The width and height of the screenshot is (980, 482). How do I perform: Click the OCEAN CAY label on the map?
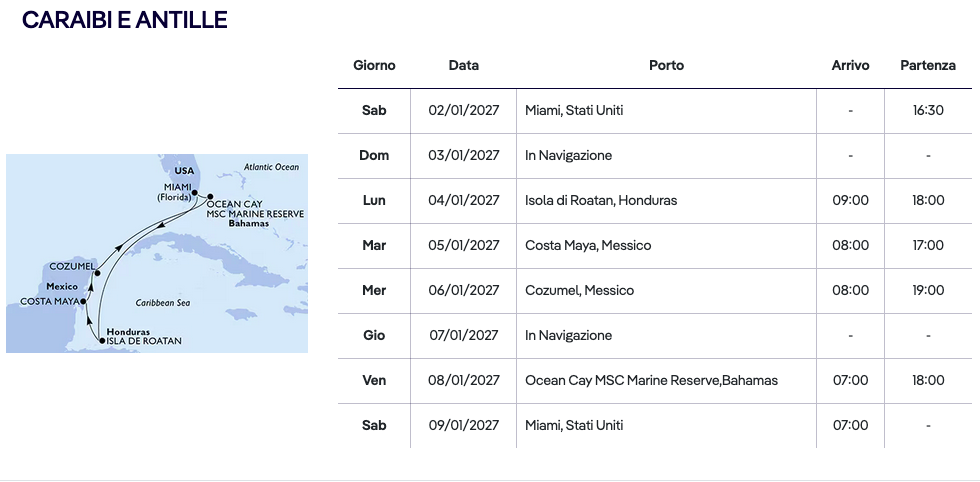point(234,204)
